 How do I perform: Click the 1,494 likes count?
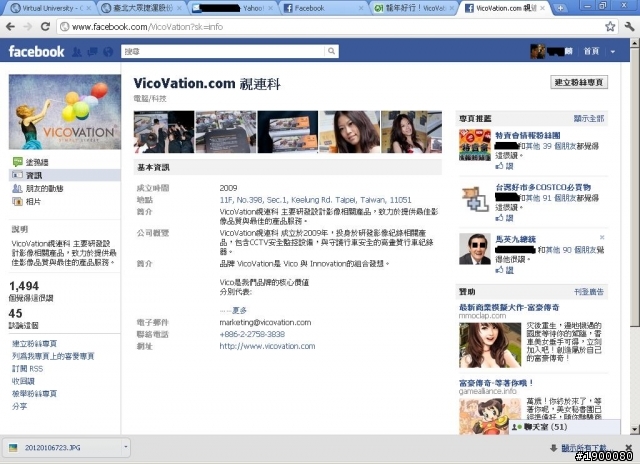pyautogui.click(x=24, y=286)
